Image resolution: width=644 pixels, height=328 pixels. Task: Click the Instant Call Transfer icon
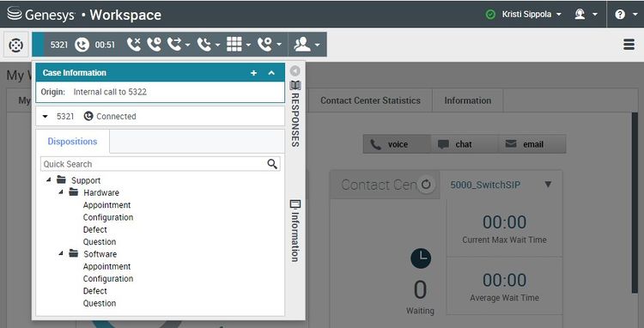click(x=174, y=45)
